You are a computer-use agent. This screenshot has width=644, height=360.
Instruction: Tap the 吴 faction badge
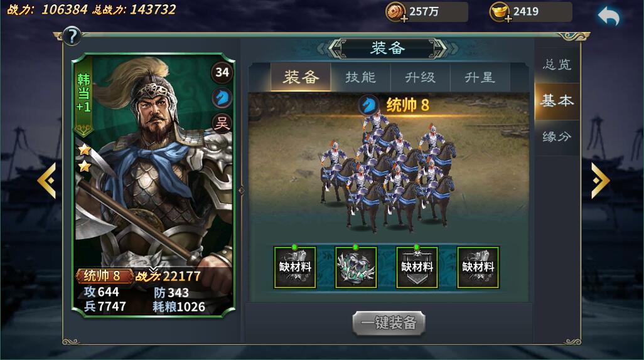click(x=222, y=123)
